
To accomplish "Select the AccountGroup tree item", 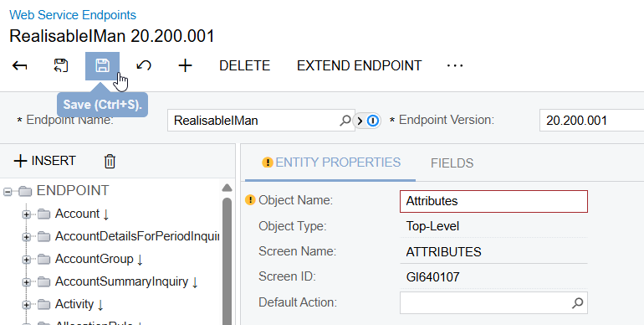I will pyautogui.click(x=94, y=259).
